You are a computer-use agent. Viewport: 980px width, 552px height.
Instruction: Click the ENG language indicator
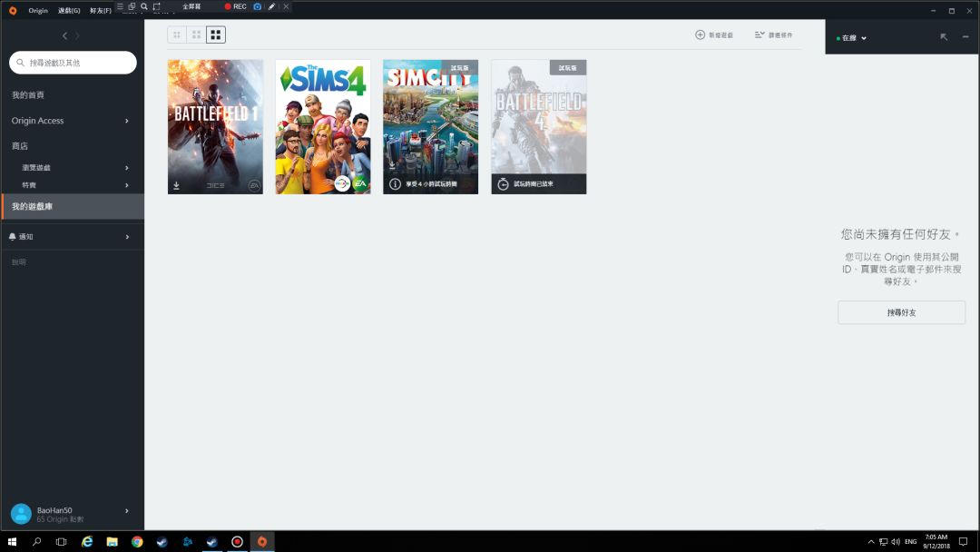[911, 541]
